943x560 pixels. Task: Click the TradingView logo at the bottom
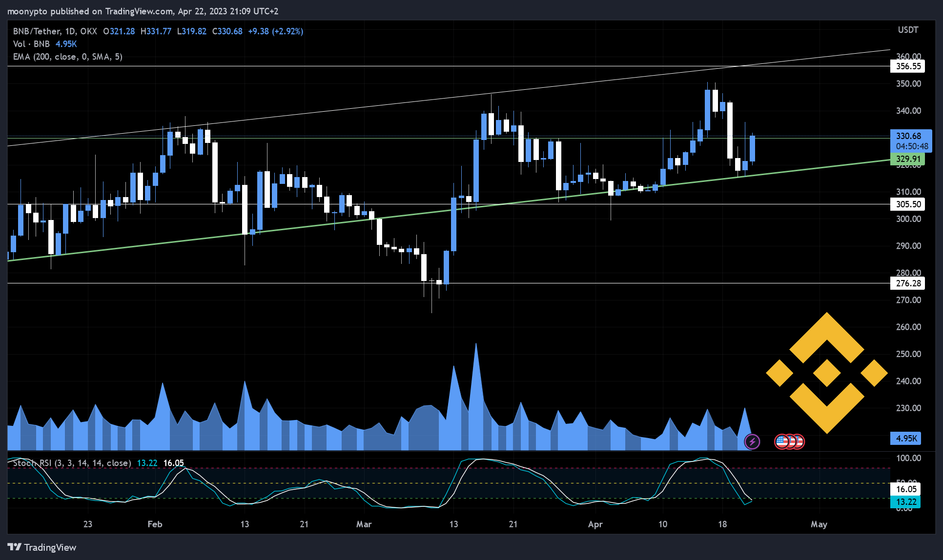coord(42,547)
